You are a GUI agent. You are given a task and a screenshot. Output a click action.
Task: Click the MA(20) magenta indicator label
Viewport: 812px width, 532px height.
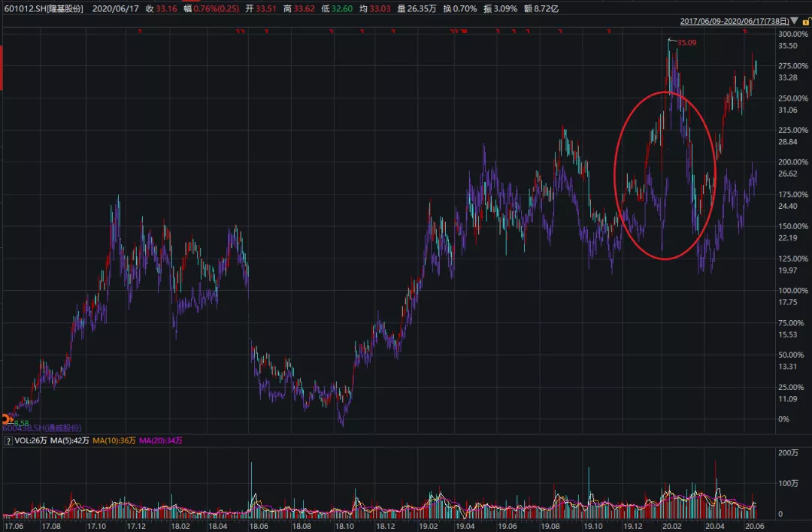(x=162, y=440)
